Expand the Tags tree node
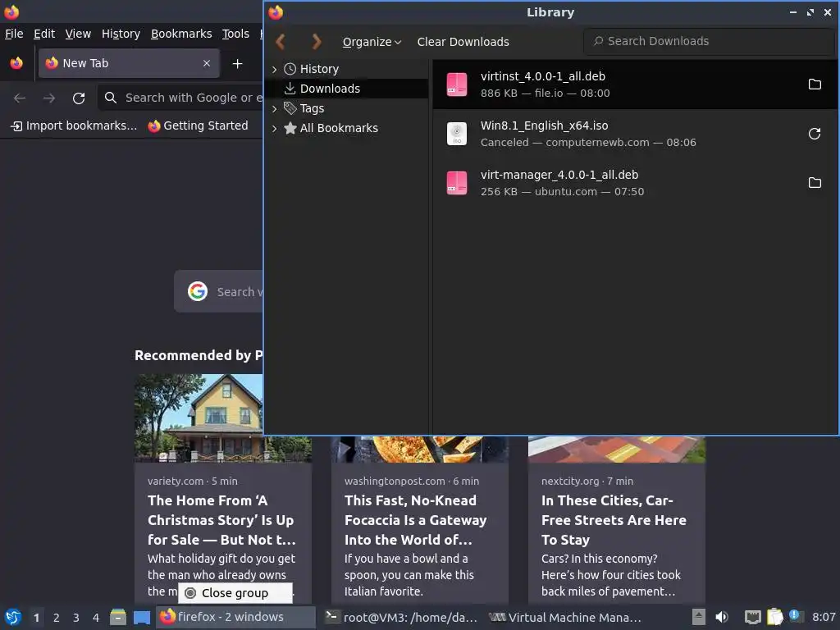This screenshot has width=840, height=630. click(x=274, y=109)
